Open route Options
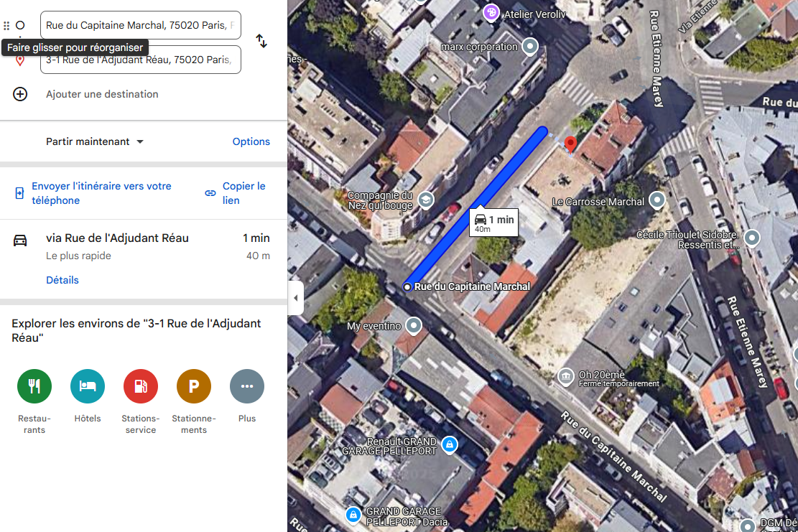 251,141
